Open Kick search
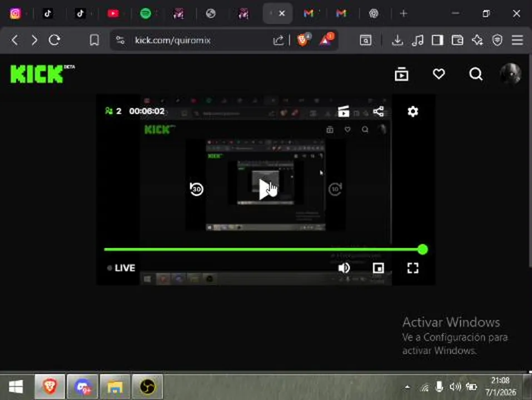This screenshot has height=400, width=532. pyautogui.click(x=476, y=74)
